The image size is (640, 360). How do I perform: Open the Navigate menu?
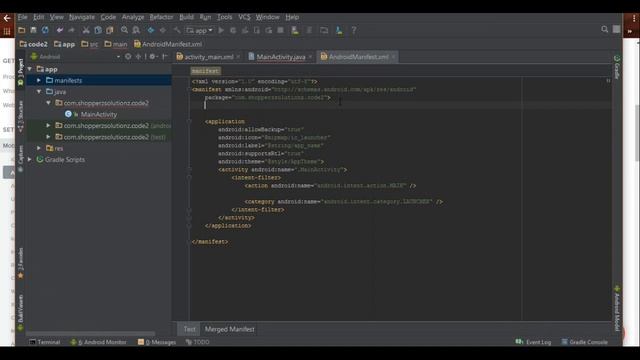[x=82, y=17]
